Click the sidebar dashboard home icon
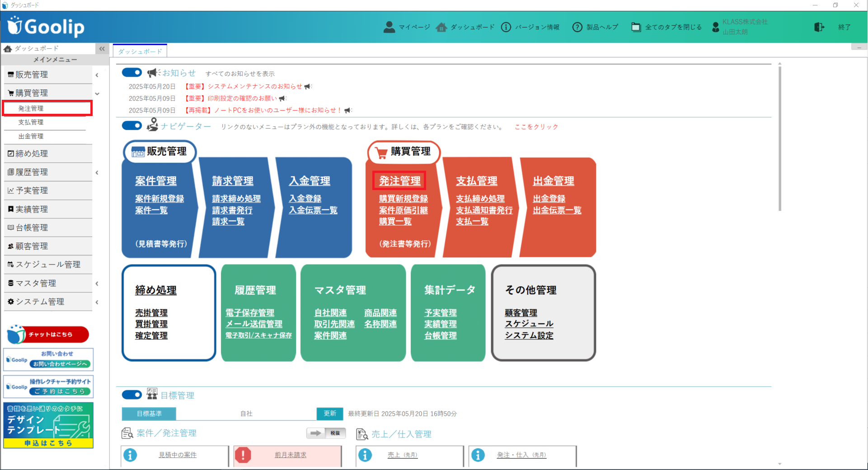The height and width of the screenshot is (470, 868). coord(8,48)
